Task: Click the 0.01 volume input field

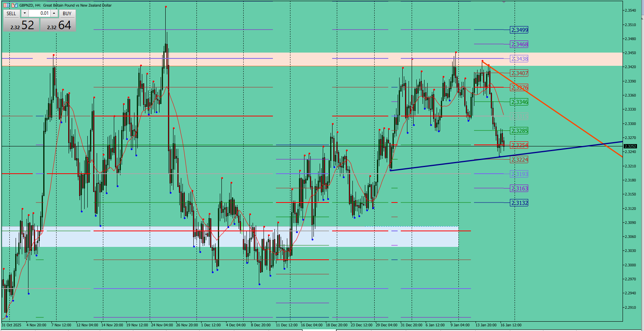Action: (x=39, y=13)
